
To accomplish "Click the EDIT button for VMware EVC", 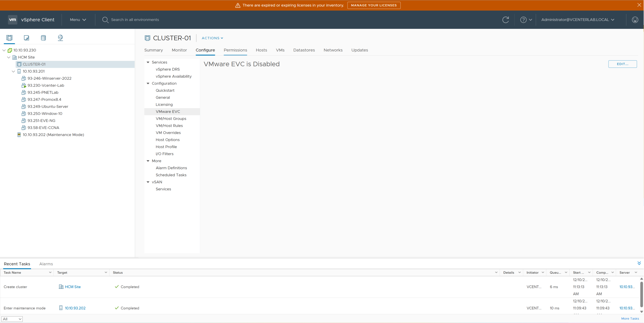I will [x=622, y=64].
